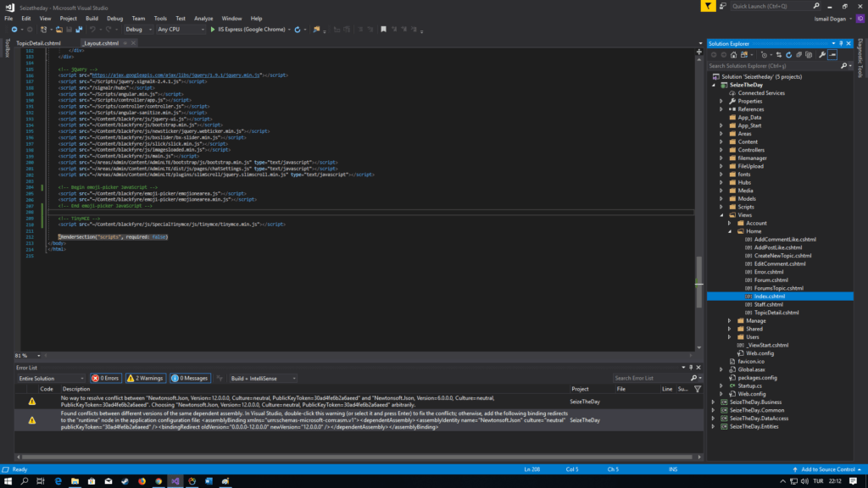Click the Error List horizontal scrollbar
This screenshot has width=868, height=488.
pos(357,457)
